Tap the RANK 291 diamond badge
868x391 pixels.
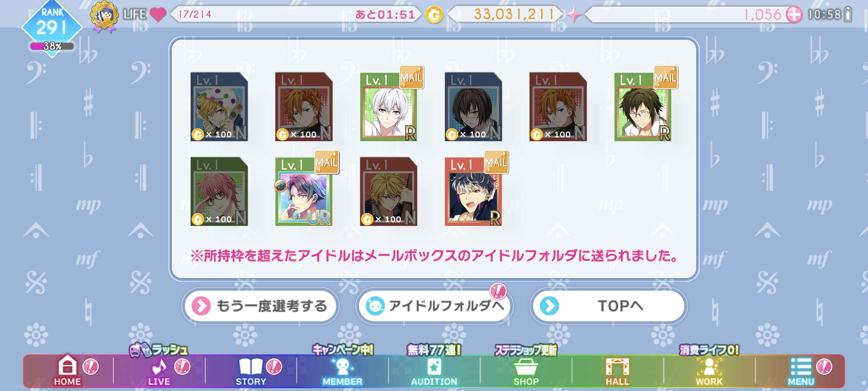[x=52, y=25]
